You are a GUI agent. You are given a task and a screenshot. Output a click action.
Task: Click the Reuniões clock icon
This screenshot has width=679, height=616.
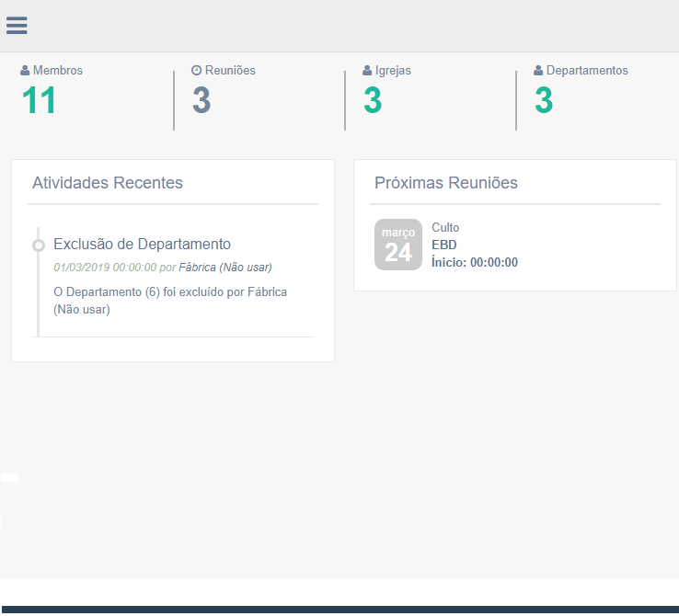196,71
